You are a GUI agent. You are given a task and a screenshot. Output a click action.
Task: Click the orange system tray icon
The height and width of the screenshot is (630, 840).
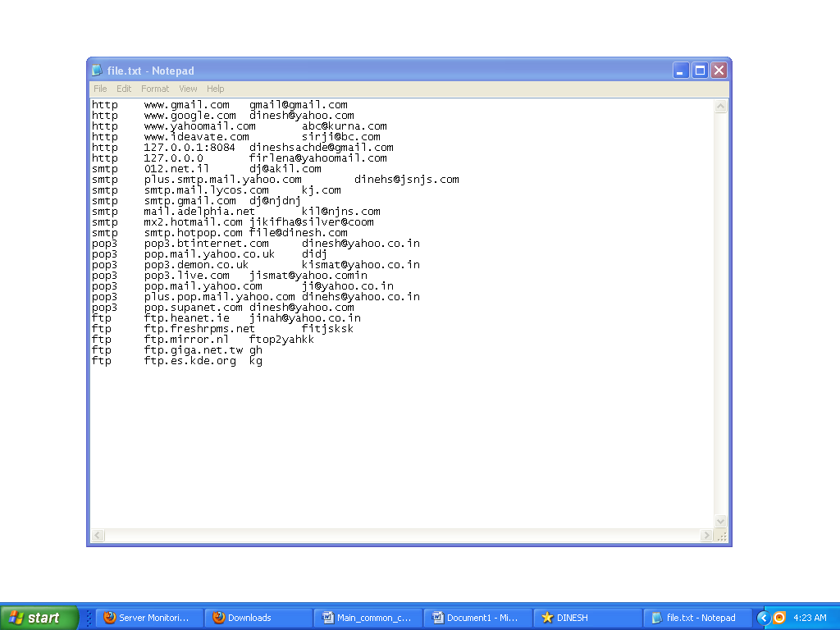pos(779,618)
